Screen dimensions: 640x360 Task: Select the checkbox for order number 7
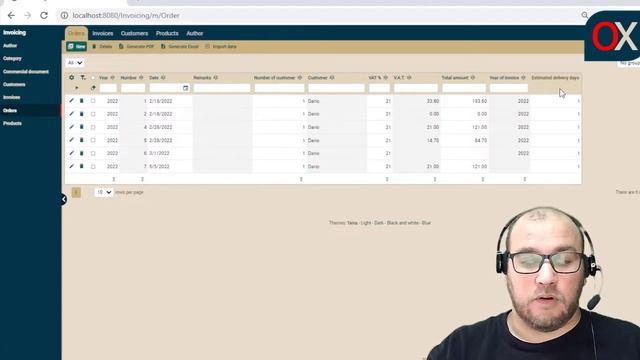(93, 166)
